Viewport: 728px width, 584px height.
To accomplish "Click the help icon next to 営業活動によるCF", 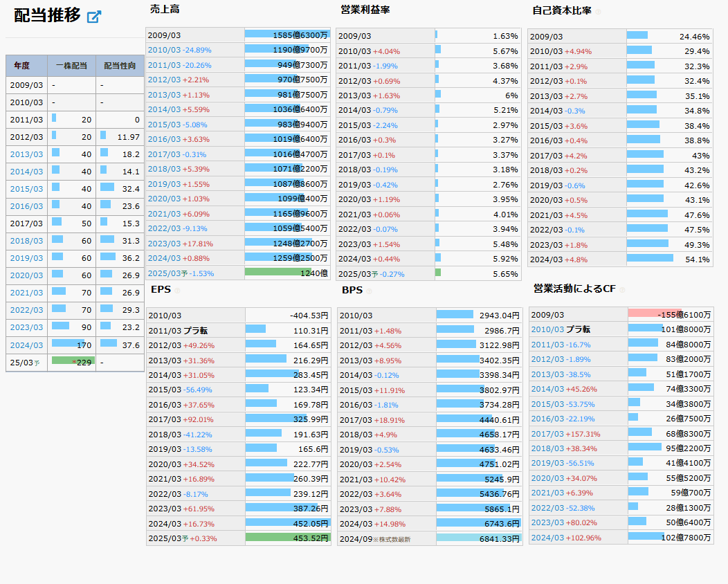I will pos(621,290).
